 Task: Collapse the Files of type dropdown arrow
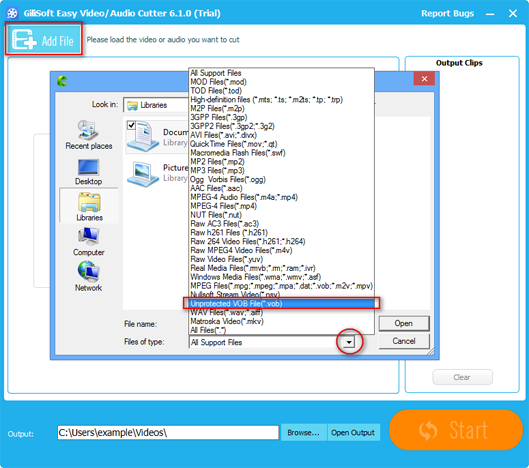coord(349,342)
